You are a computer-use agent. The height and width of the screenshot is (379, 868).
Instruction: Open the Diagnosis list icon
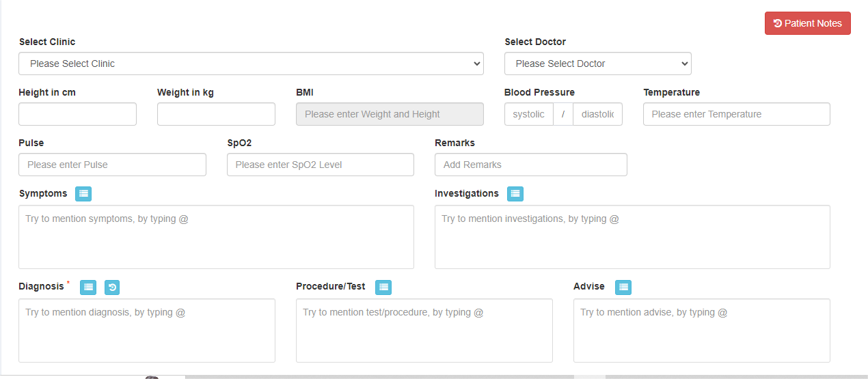88,287
